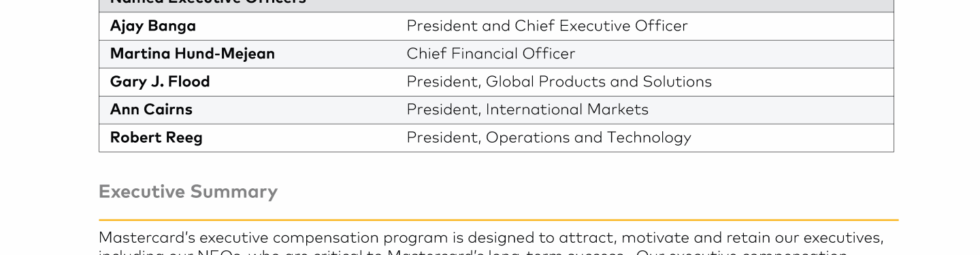Click the word Mastercard's starting the paragraph
The width and height of the screenshot is (980, 255).
[x=147, y=238]
